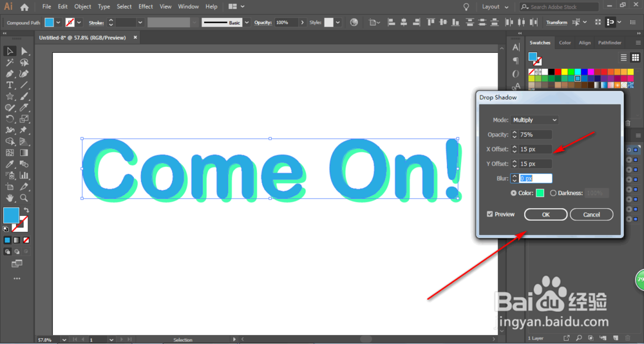The width and height of the screenshot is (644, 344).
Task: Switch swatches to thumbnail grid view
Action: 635,57
